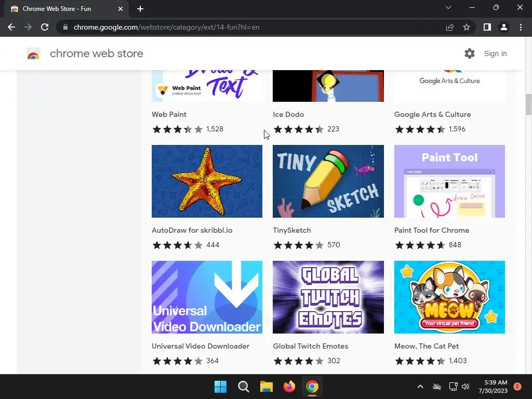
Task: Click the AutoDraw for skribbl.io title
Action: click(x=192, y=230)
